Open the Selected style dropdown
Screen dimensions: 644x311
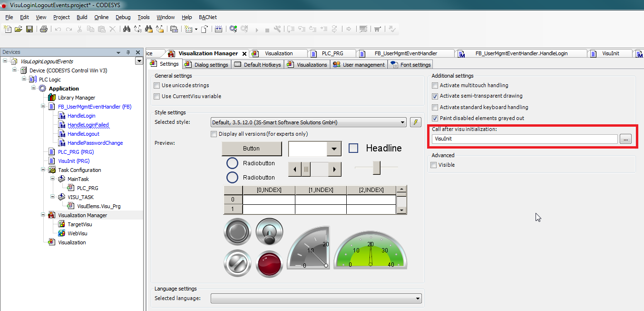click(403, 122)
